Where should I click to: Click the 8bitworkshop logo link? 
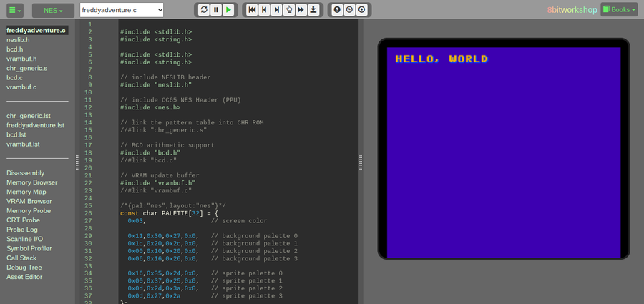tap(572, 10)
